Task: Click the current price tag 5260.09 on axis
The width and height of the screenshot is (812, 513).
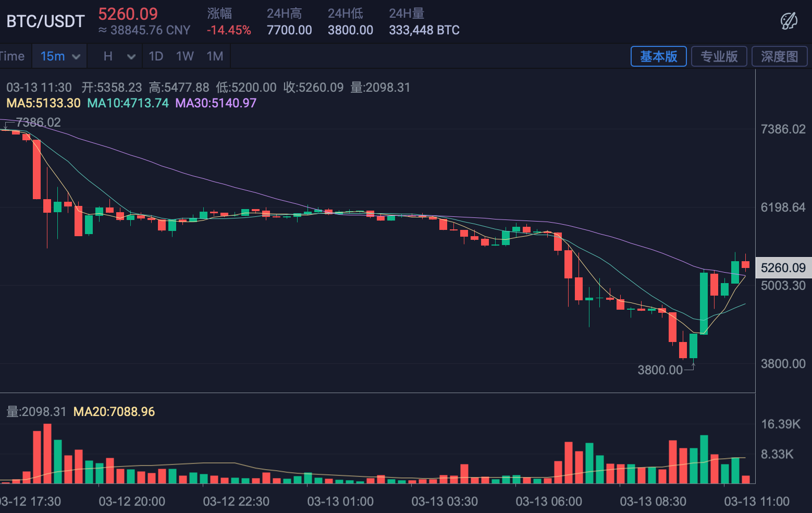Action: pos(783,268)
